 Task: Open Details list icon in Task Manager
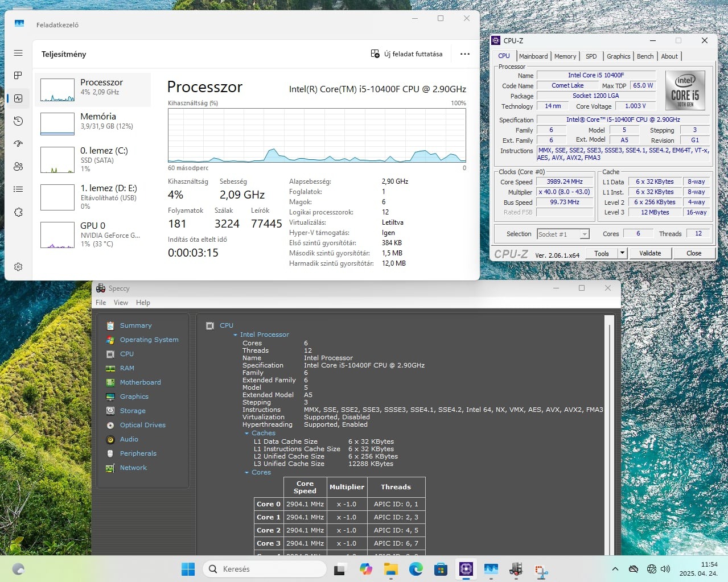click(18, 189)
